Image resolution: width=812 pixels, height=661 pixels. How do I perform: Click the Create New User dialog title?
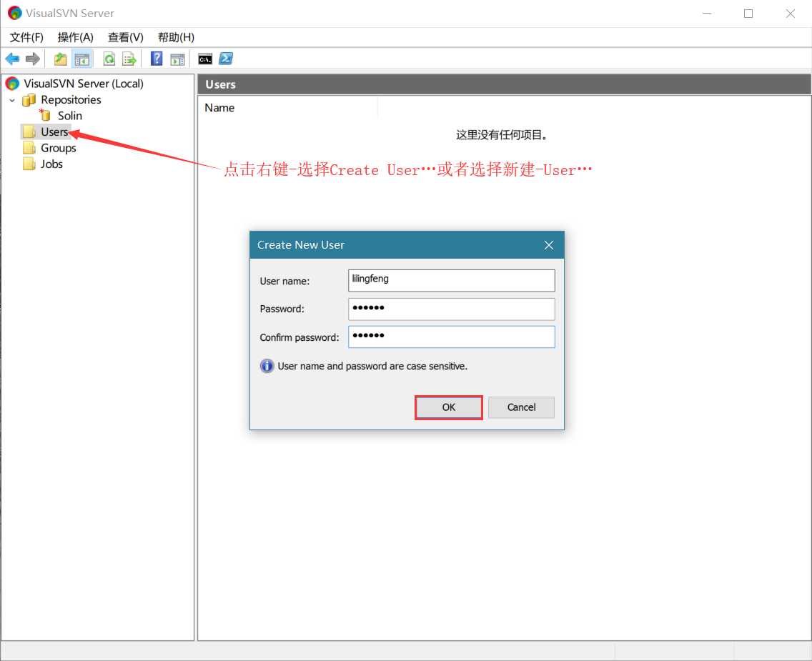(300, 245)
